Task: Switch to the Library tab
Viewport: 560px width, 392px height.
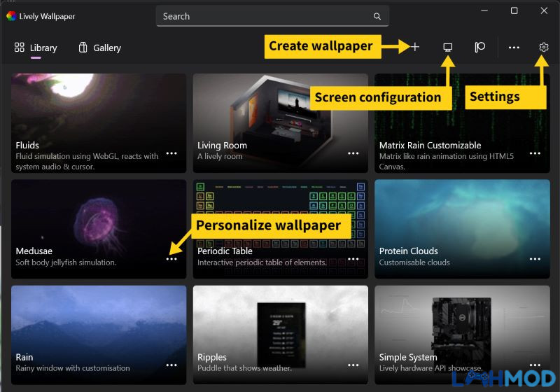Action: 36,48
